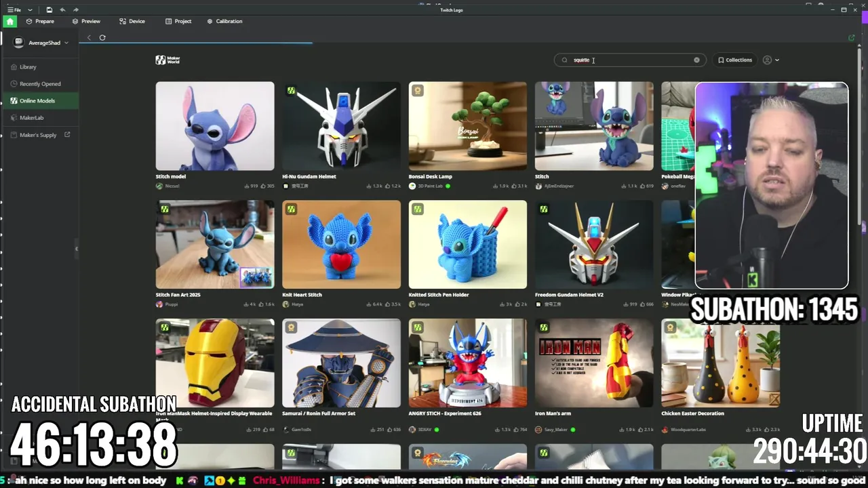Open the Freedom Gundam Helmet V2 thumbnail
This screenshot has height=488, width=868.
[x=594, y=245]
